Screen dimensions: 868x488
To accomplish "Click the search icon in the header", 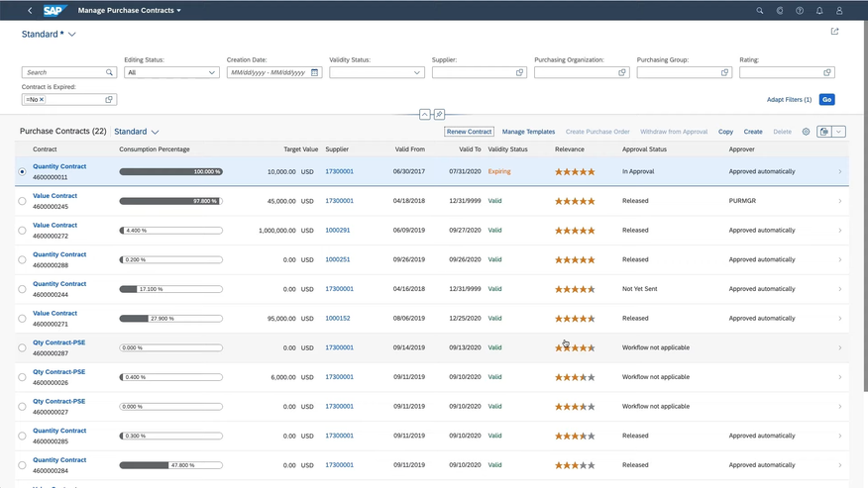I will 760,11.
